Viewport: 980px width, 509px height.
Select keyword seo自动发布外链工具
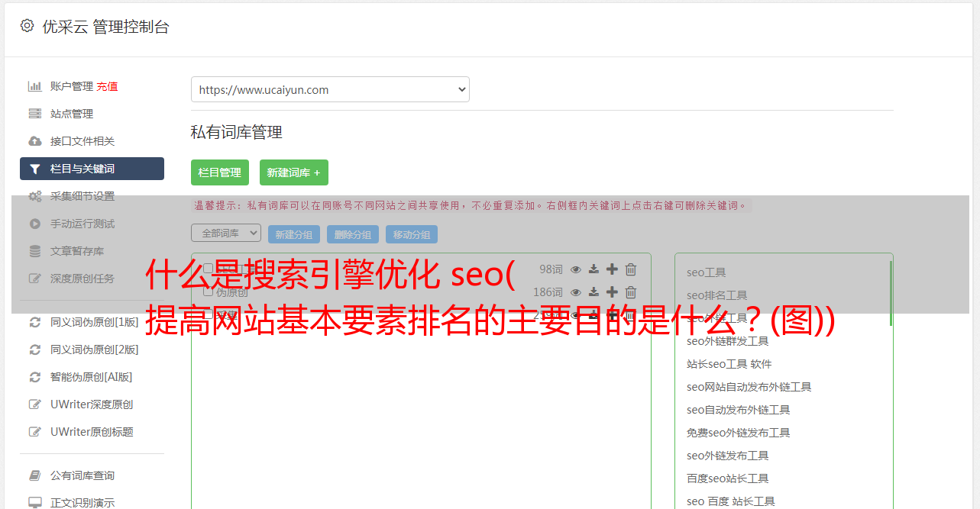click(738, 410)
